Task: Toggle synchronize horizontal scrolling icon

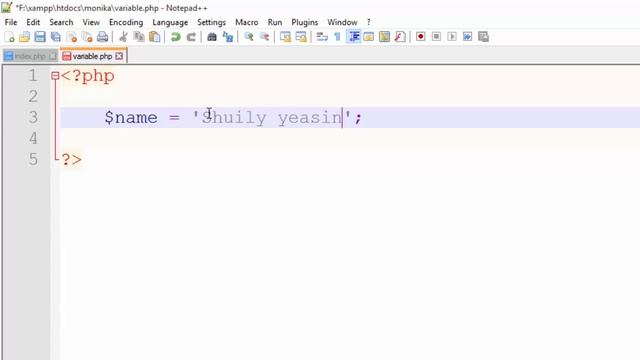Action: click(x=301, y=37)
